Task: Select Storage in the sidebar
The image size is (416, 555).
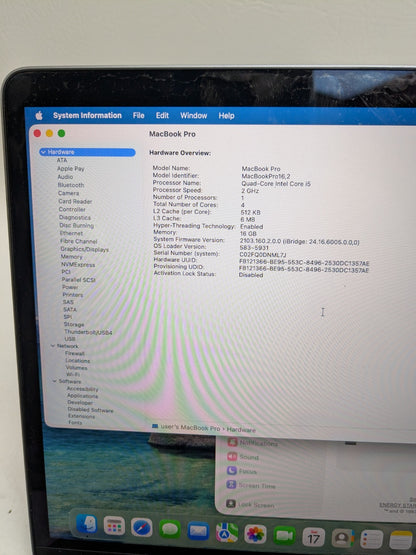Action: pyautogui.click(x=74, y=324)
